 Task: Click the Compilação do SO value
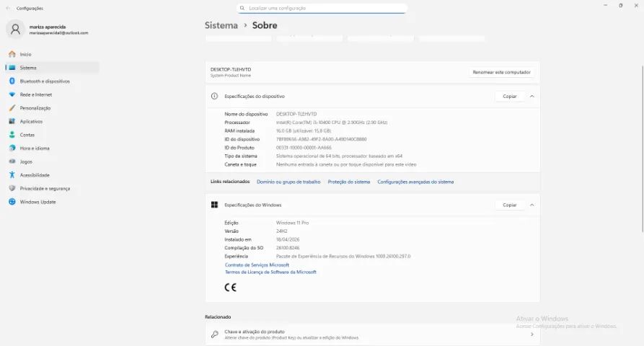click(x=288, y=248)
